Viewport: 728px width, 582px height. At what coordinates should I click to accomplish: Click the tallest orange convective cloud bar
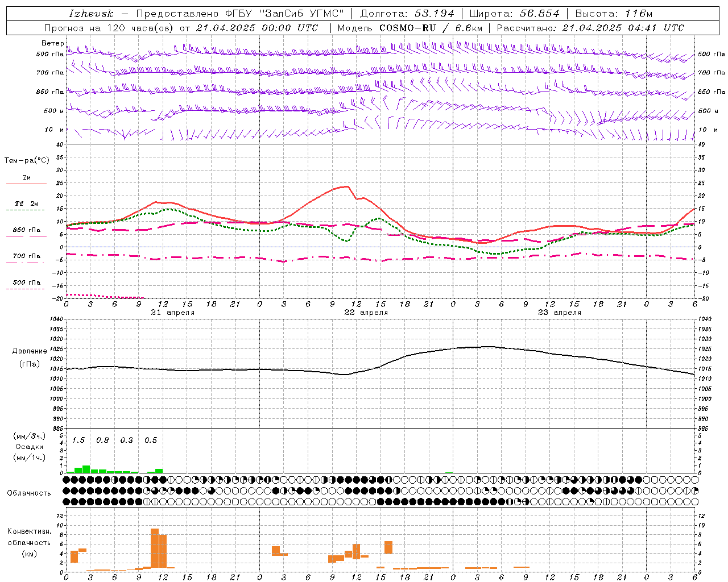(155, 548)
